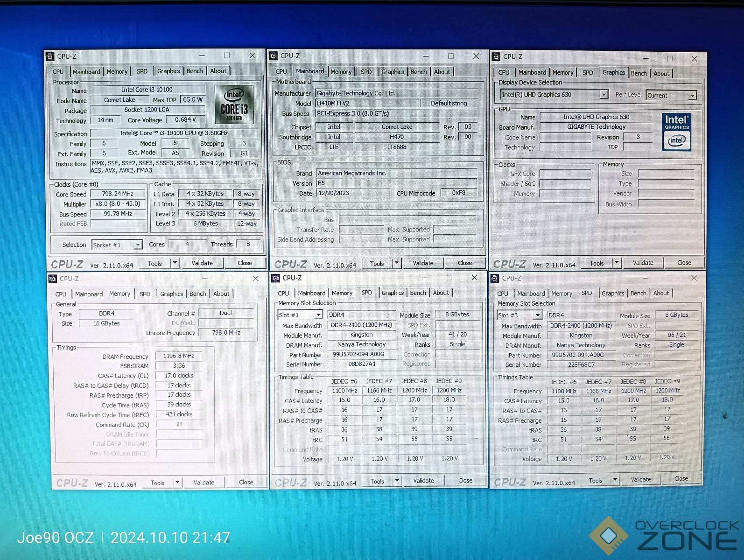Click the CPU-Z title icon in the UHD Graphics 630 window
The image size is (744, 560).
click(x=496, y=57)
